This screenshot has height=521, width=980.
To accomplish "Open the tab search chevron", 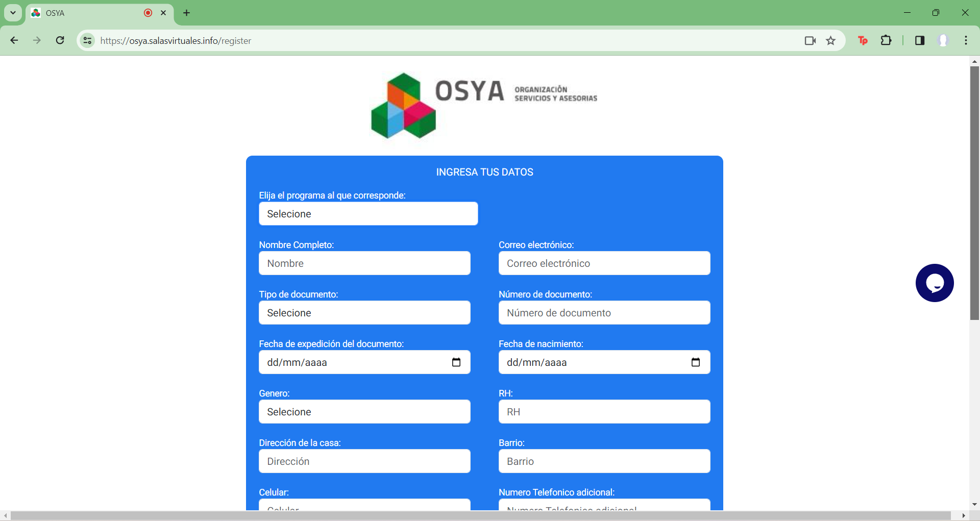I will pyautogui.click(x=13, y=13).
